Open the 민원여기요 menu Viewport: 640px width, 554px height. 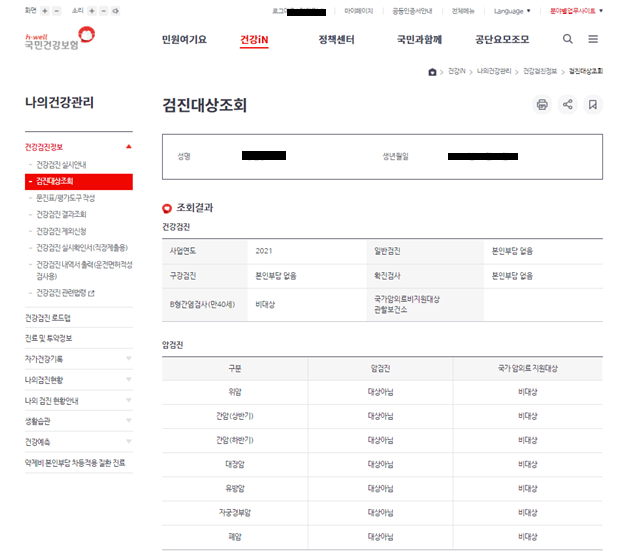pyautogui.click(x=184, y=40)
